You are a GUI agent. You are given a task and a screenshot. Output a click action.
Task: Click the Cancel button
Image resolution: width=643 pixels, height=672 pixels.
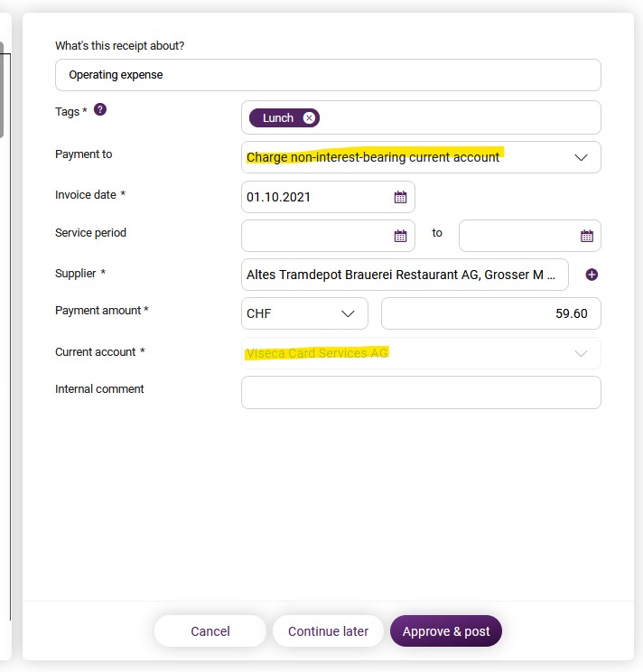click(210, 631)
